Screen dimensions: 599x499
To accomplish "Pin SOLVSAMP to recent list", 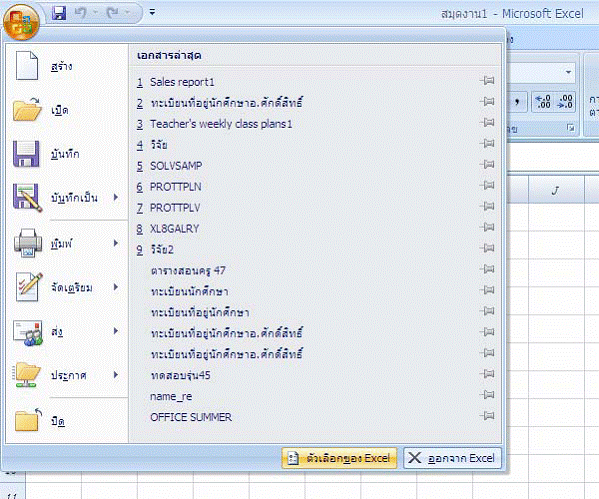I will (487, 164).
